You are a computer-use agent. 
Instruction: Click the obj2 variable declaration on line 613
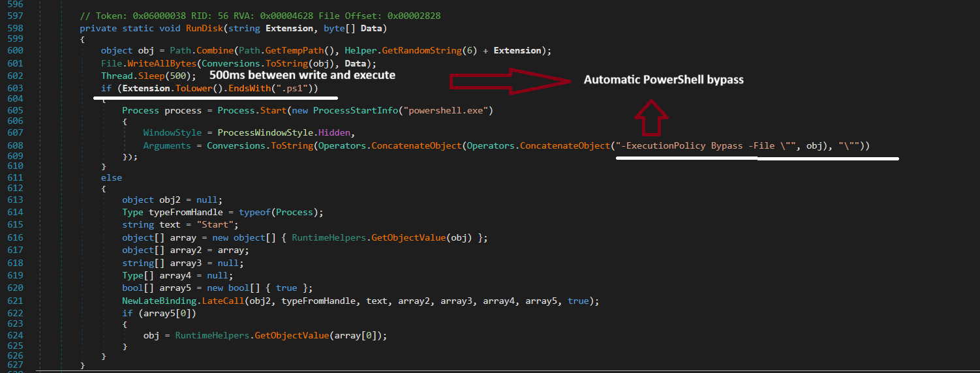click(170, 200)
